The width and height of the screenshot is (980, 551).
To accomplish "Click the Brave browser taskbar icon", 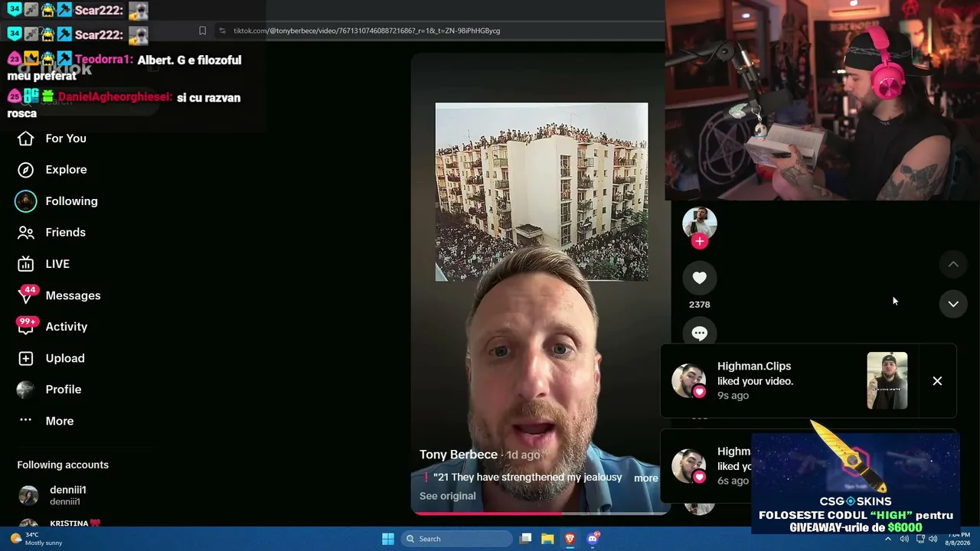I will [x=570, y=539].
